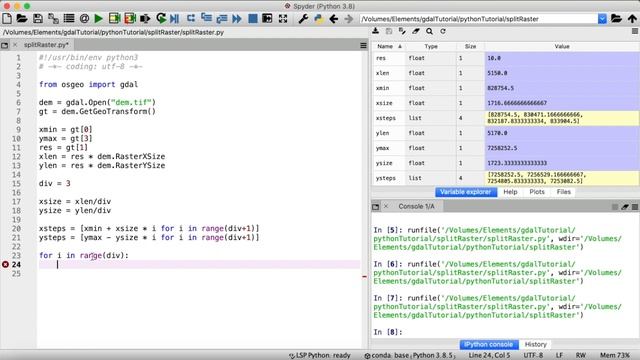Step over current line debug icon
This screenshot has width=640, height=360.
click(191, 18)
